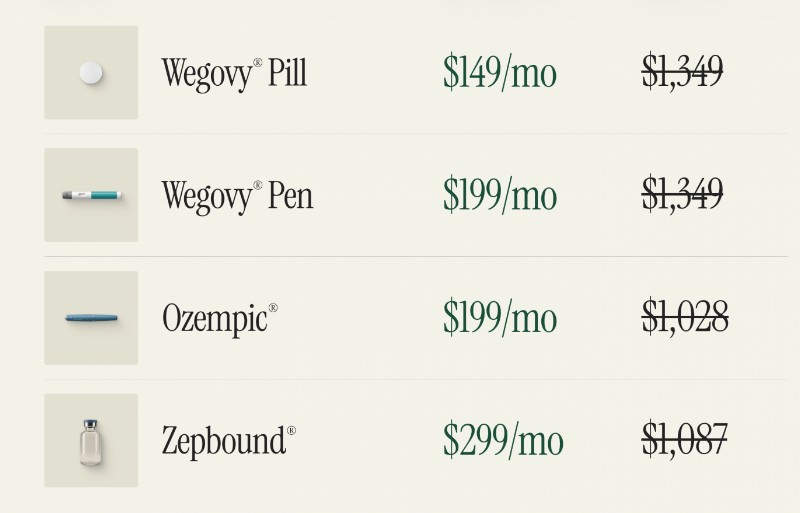The width and height of the screenshot is (800, 513).
Task: Open the Wegovy Pen product name
Action: (237, 195)
